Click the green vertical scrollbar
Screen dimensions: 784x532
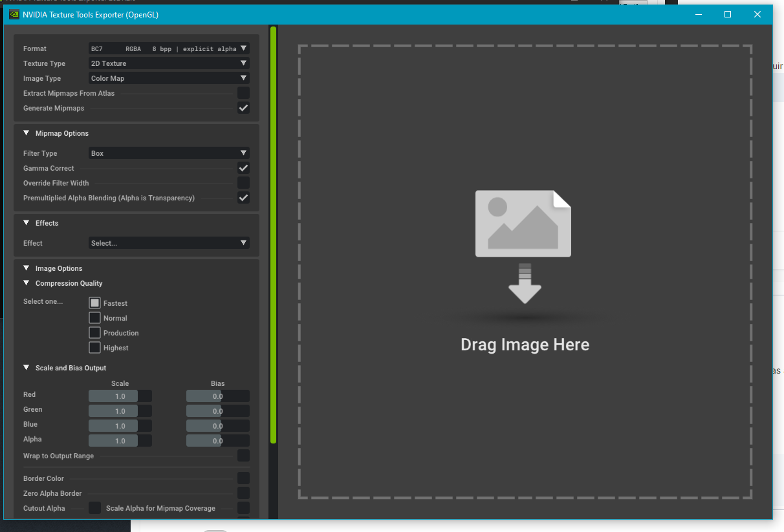[x=273, y=234]
